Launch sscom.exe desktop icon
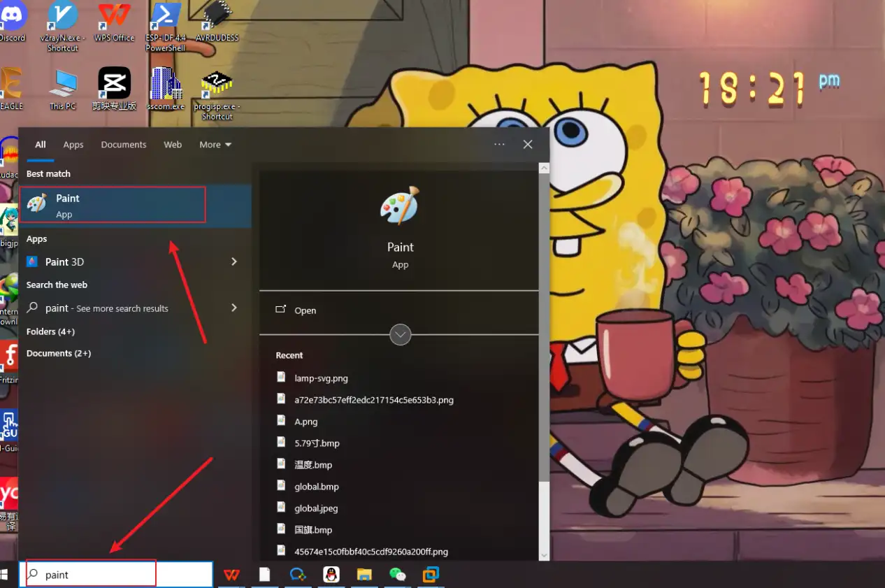Viewport: 885px width, 588px height. (166, 87)
